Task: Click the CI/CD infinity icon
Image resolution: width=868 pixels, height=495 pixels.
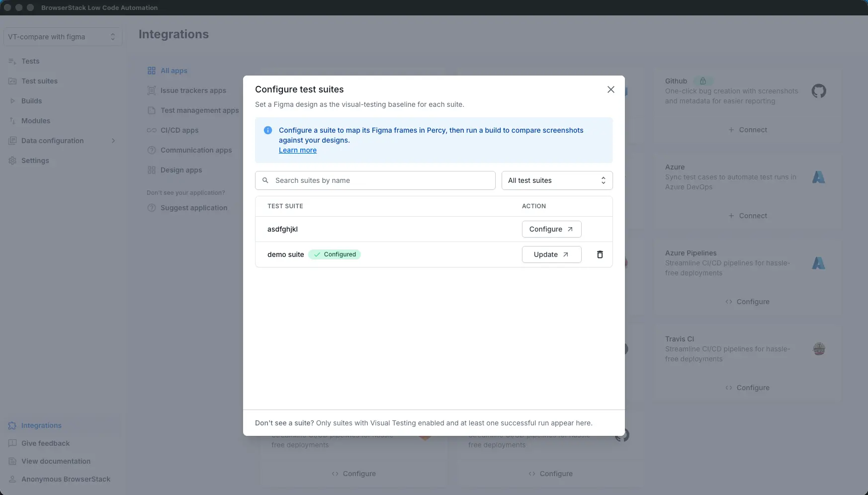Action: click(152, 130)
